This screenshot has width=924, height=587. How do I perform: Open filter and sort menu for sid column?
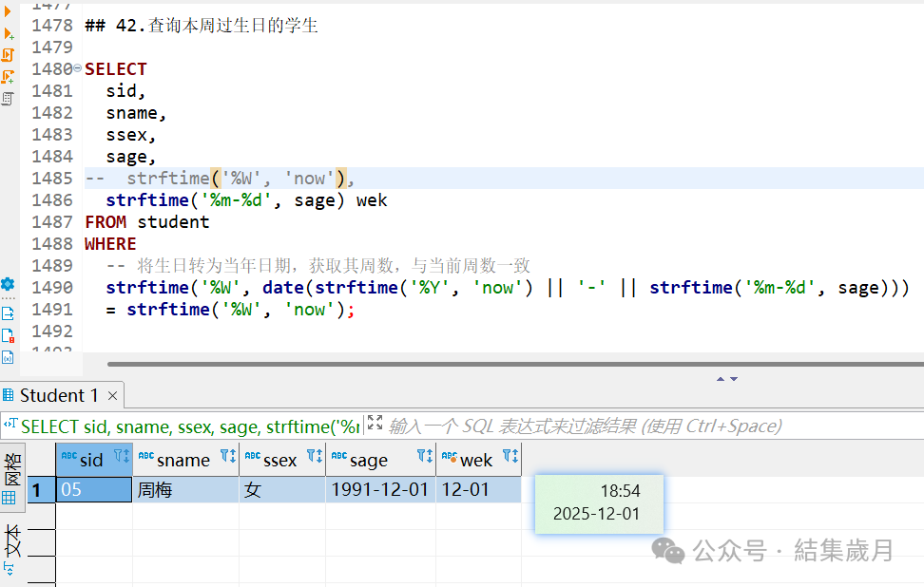pyautogui.click(x=122, y=456)
